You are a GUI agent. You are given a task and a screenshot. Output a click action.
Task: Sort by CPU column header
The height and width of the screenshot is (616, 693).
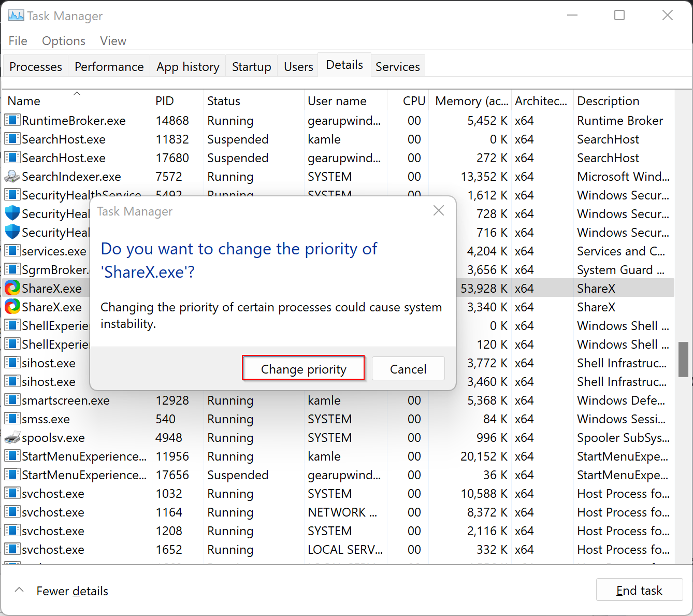click(x=408, y=101)
